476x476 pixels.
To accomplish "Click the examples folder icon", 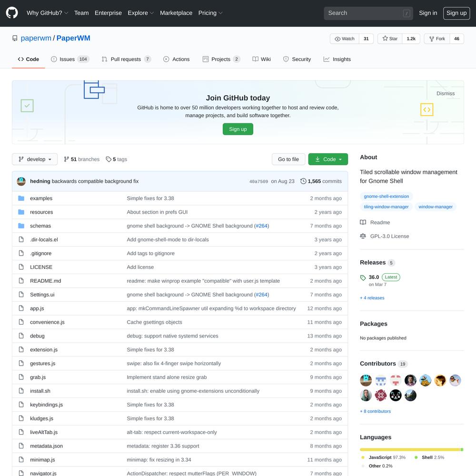I will click(x=21, y=198).
